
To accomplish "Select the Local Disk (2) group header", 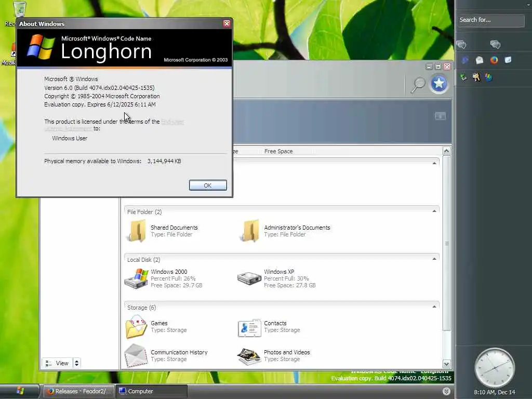I will click(x=143, y=260).
